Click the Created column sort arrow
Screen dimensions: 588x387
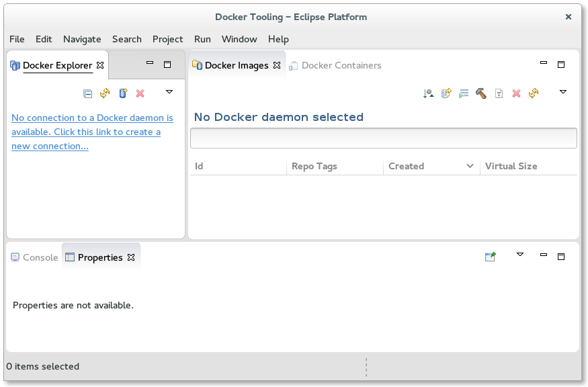click(470, 166)
